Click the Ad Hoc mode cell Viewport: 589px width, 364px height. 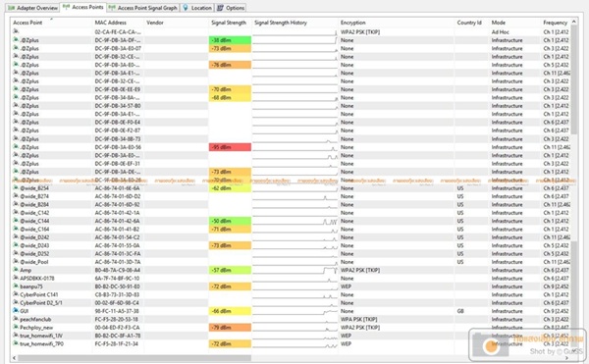tap(500, 32)
